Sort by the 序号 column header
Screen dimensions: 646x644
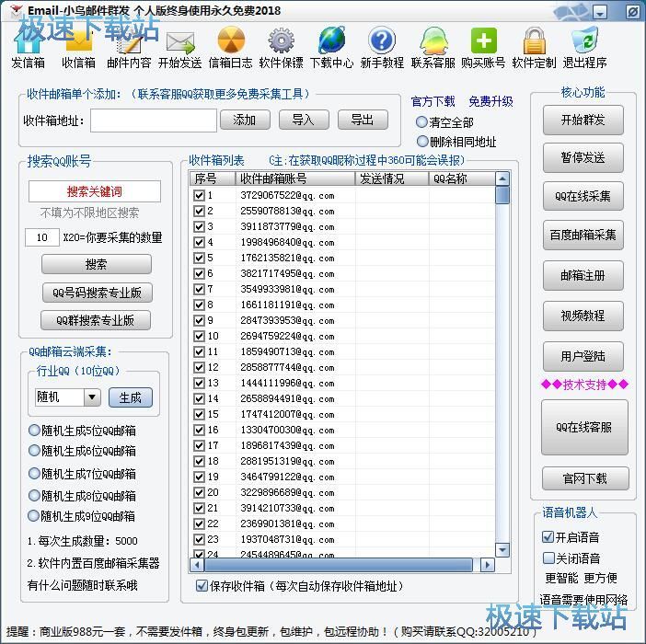(x=213, y=178)
